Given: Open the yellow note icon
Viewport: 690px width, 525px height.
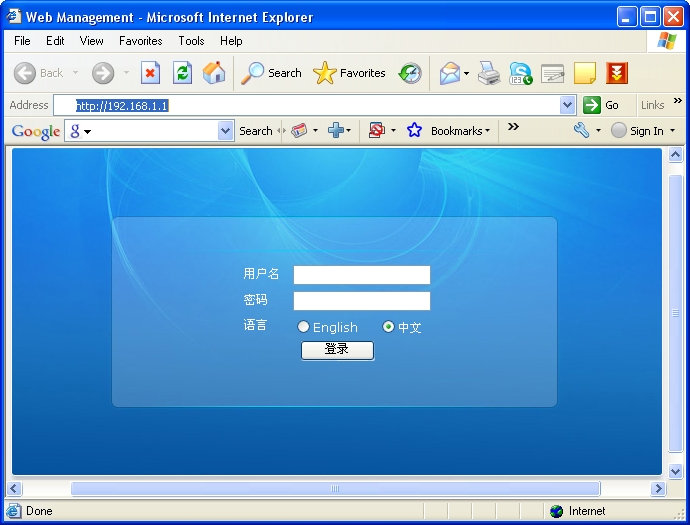Looking at the screenshot, I should pyautogui.click(x=585, y=73).
